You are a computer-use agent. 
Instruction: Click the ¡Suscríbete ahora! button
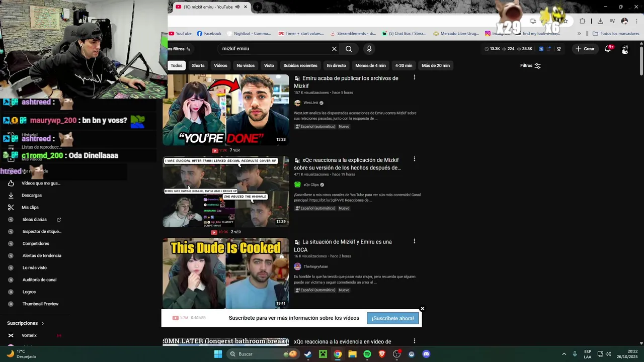point(393,318)
